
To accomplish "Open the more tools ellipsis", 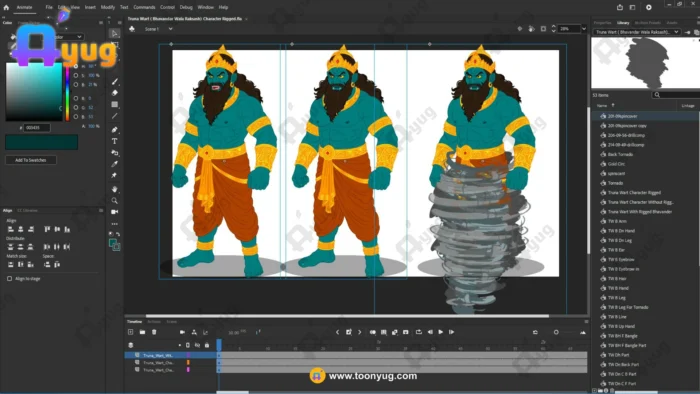I will (115, 224).
